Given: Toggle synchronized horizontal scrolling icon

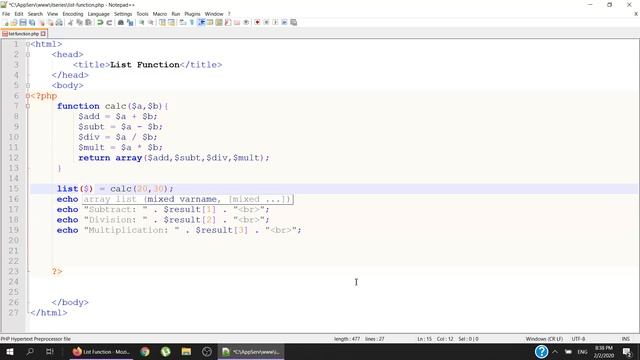Looking at the screenshot, I should tap(171, 22).
